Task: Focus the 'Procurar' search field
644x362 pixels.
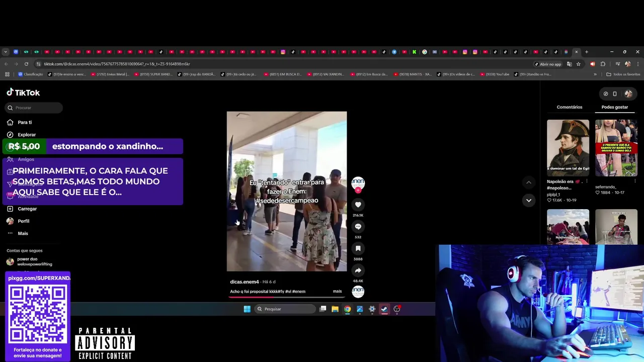Action: 35,108
